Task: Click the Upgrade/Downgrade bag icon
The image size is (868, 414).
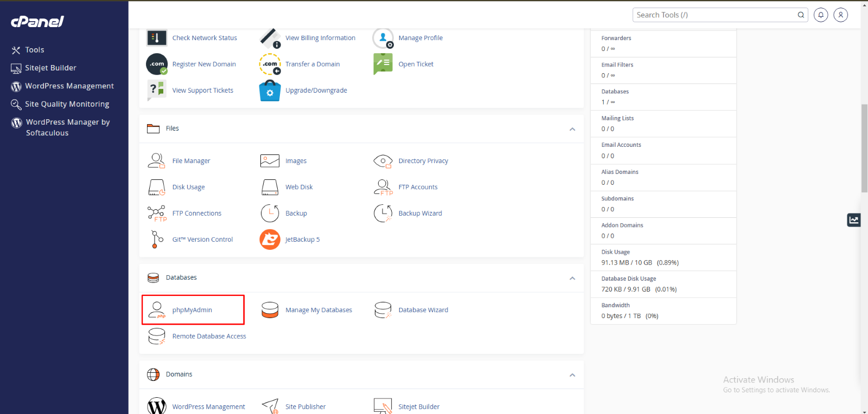Action: point(270,90)
